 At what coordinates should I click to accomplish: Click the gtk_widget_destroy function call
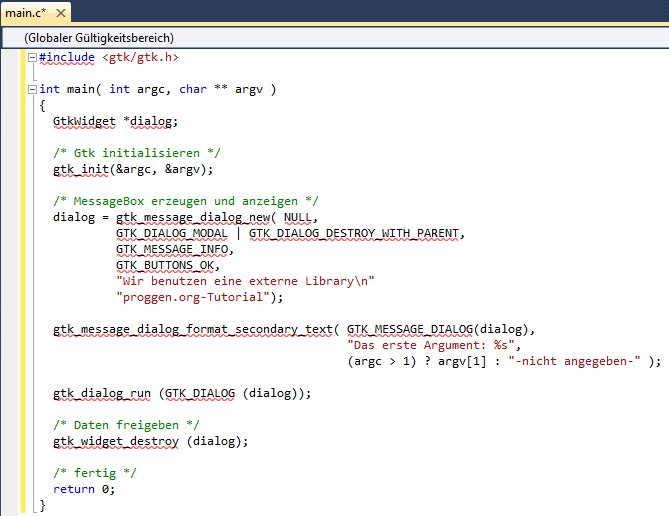[116, 441]
